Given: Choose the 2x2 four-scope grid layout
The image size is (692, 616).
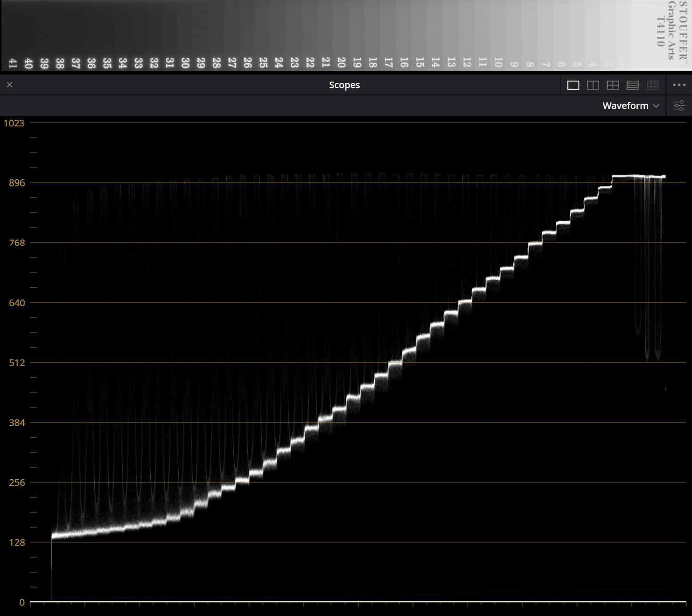Looking at the screenshot, I should (612, 85).
